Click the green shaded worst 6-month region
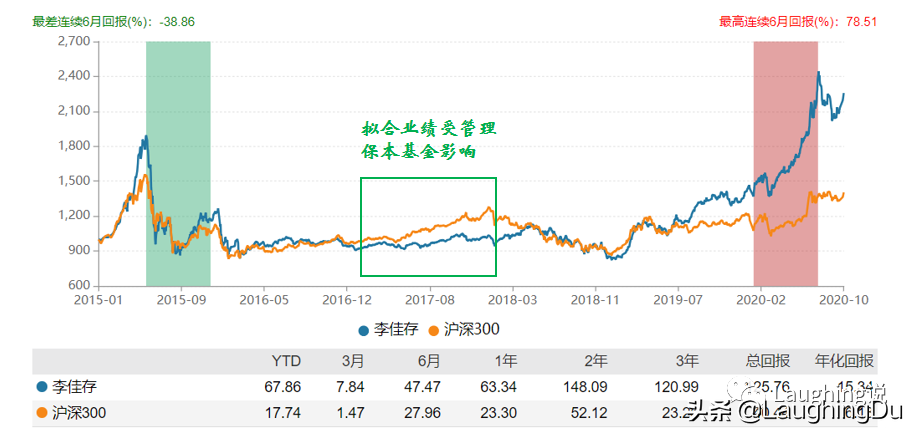Image resolution: width=917 pixels, height=436 pixels. click(x=178, y=164)
